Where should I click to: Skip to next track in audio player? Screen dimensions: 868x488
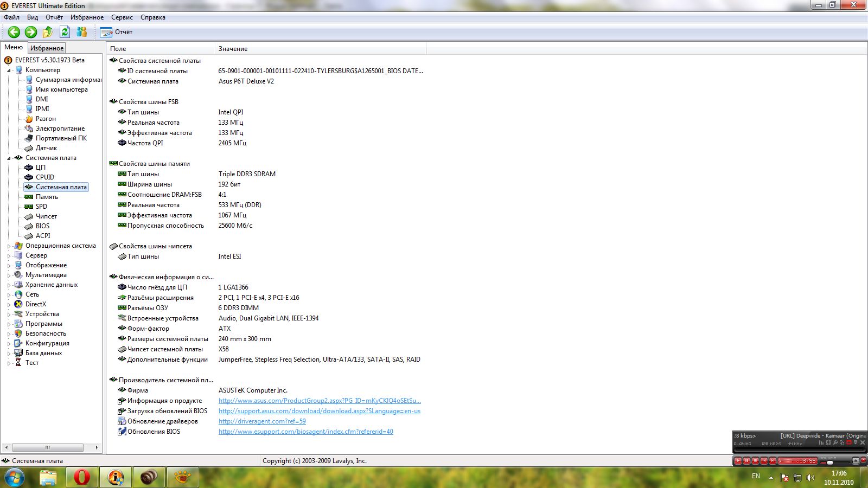click(x=773, y=461)
